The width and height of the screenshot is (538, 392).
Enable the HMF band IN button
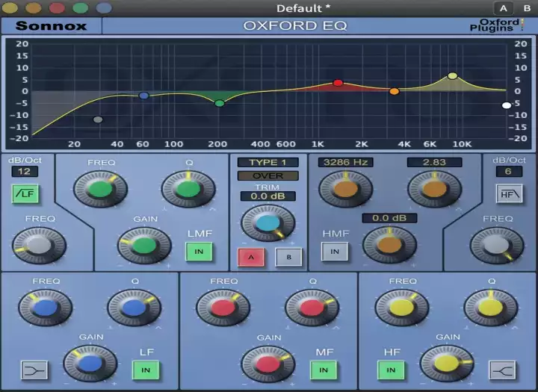(x=335, y=252)
